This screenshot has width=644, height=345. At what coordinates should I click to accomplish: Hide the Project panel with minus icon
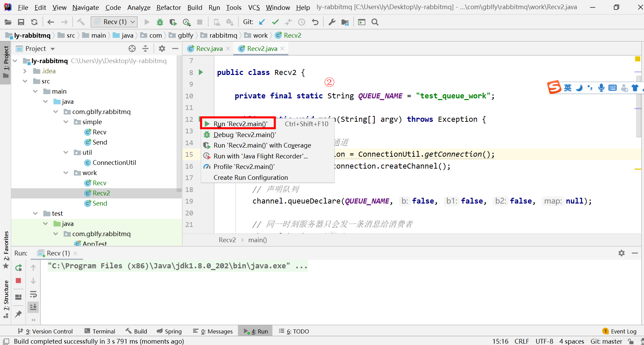[x=175, y=49]
